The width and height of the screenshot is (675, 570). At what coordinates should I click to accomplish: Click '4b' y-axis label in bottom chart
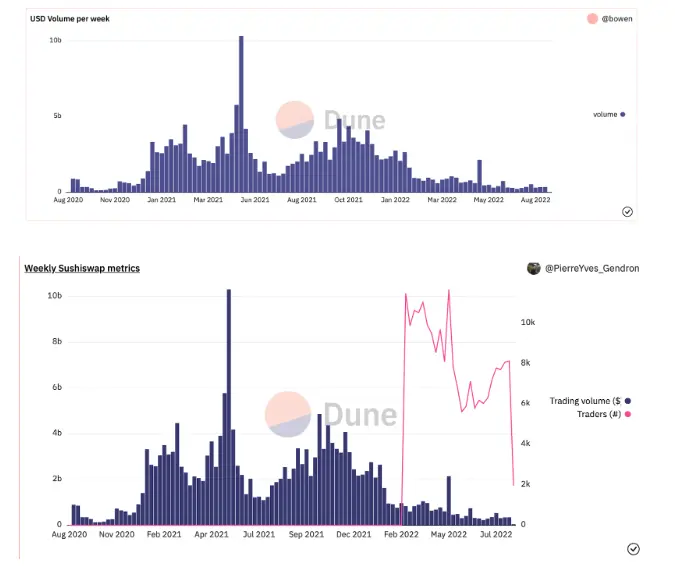57,433
